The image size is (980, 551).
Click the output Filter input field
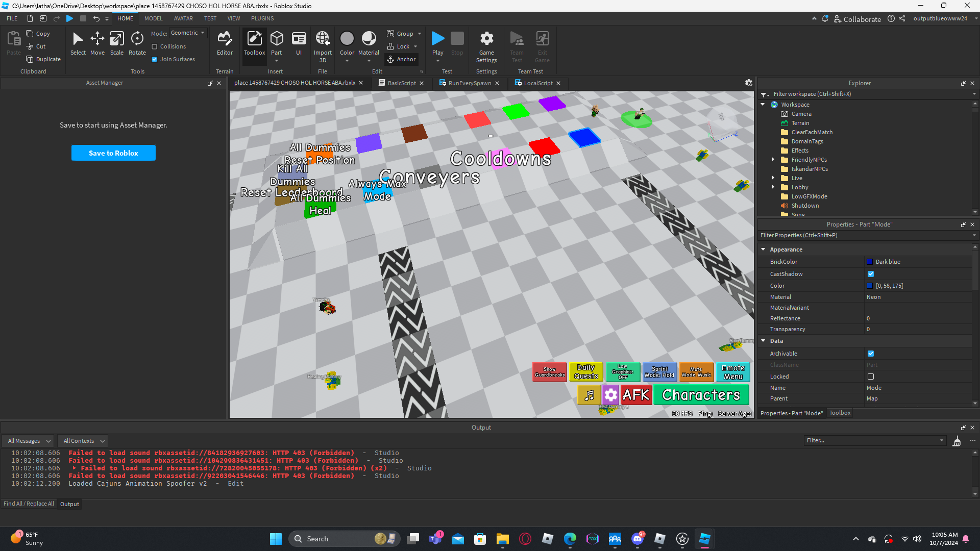coord(873,440)
